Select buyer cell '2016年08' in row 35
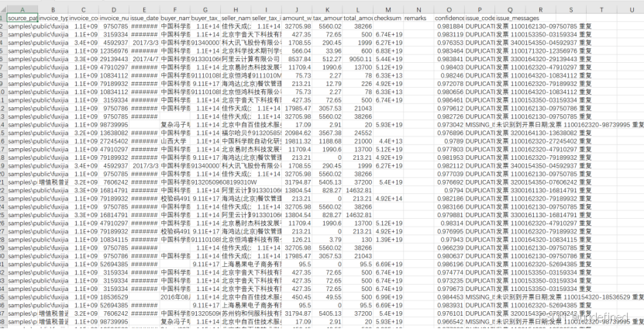The width and height of the screenshot is (644, 329). click(175, 297)
